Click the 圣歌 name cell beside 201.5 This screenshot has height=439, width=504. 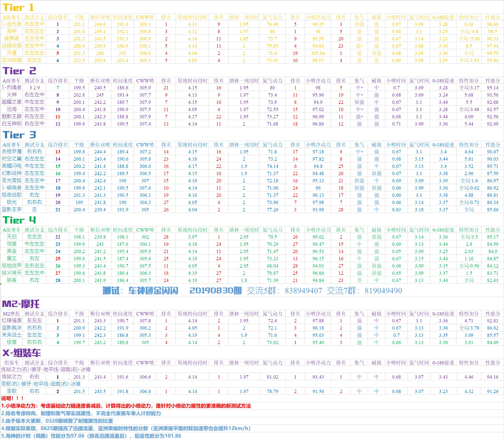click(x=12, y=391)
